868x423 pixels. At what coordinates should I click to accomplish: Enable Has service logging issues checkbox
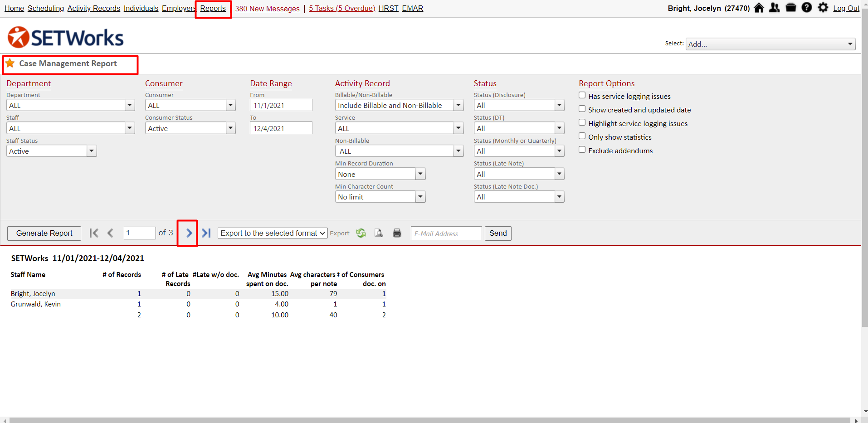582,95
